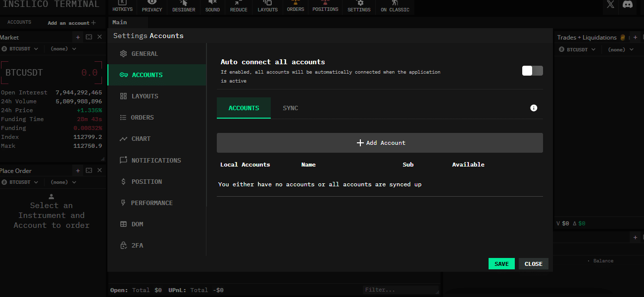Image resolution: width=644 pixels, height=297 pixels.
Task: Open Notifications settings section
Action: tap(157, 161)
